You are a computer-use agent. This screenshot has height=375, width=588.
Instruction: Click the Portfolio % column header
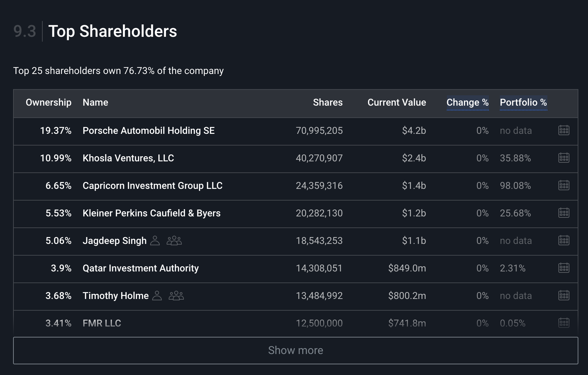(x=523, y=103)
